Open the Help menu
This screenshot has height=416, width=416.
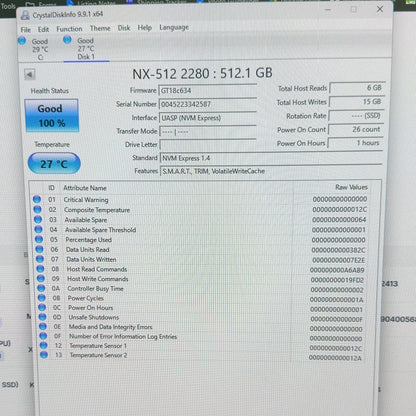pos(145,28)
